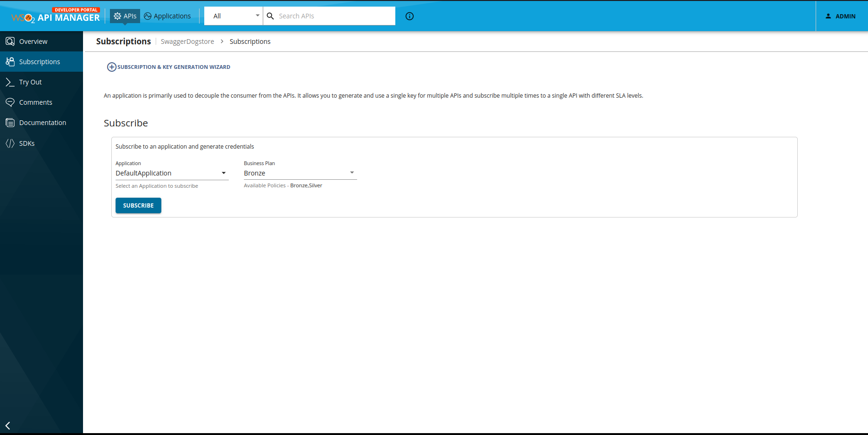Click the info help icon
The image size is (868, 435).
(x=409, y=16)
